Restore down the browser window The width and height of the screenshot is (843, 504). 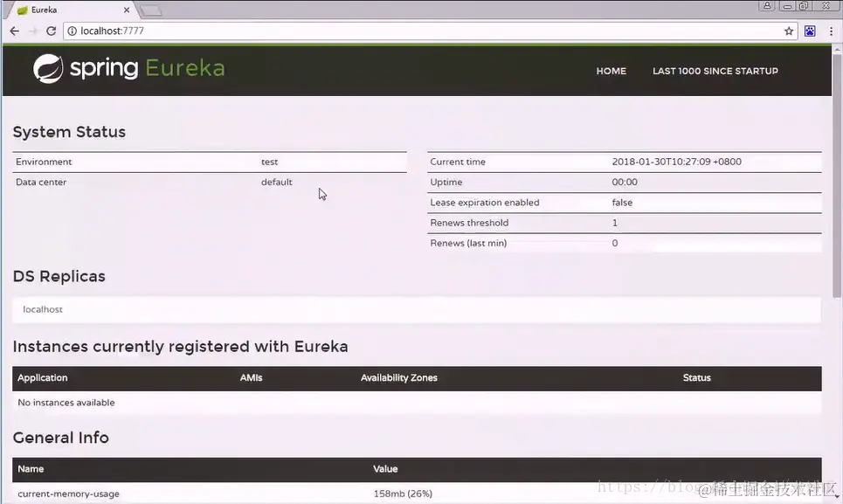pos(804,6)
